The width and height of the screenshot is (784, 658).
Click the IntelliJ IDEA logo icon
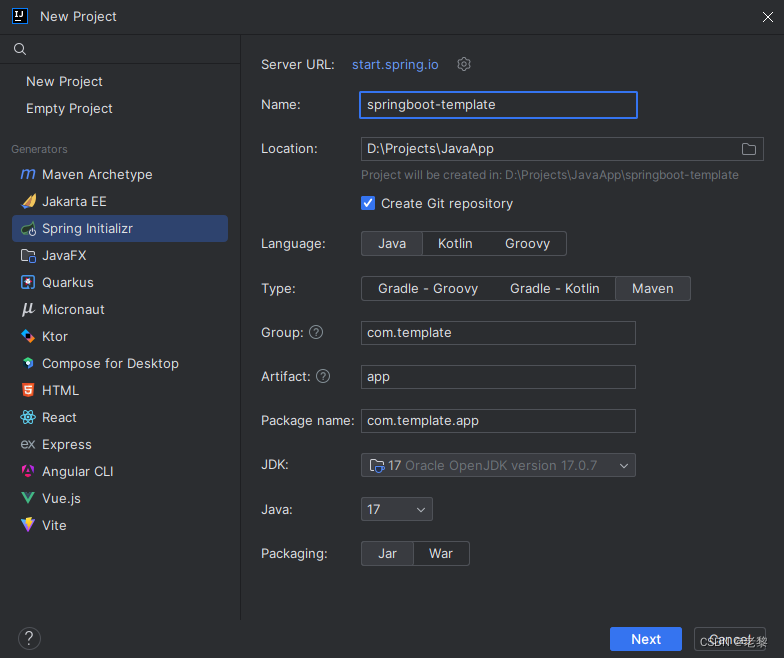coord(20,16)
